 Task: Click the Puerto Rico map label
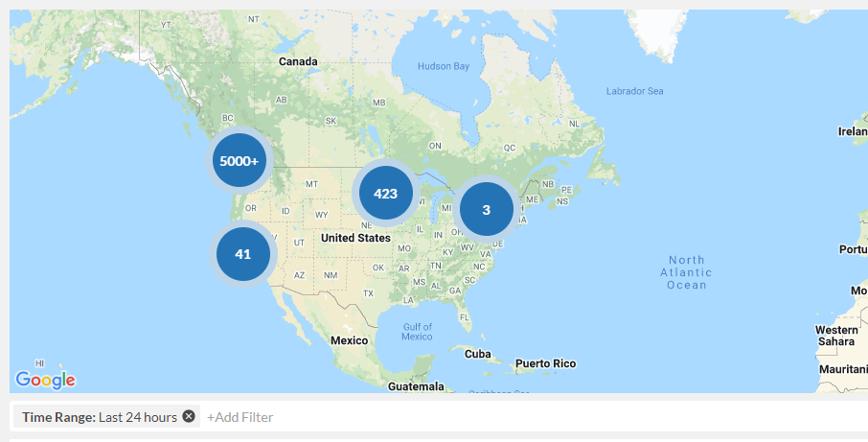click(545, 363)
